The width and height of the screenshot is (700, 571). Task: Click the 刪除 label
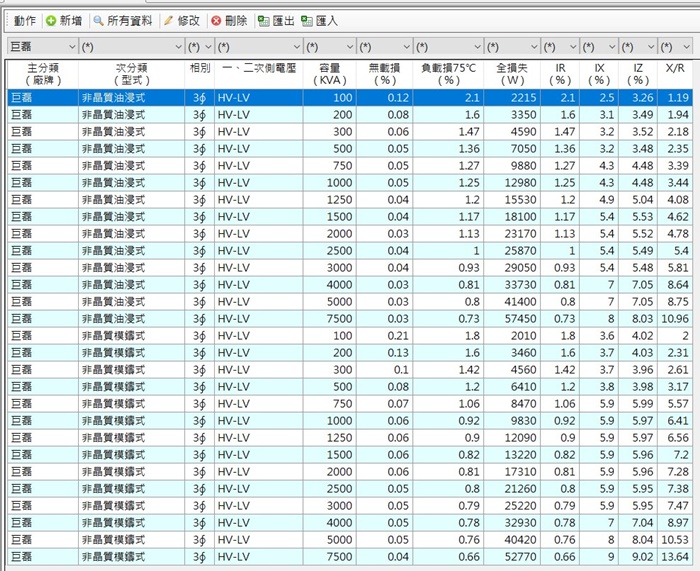click(236, 21)
